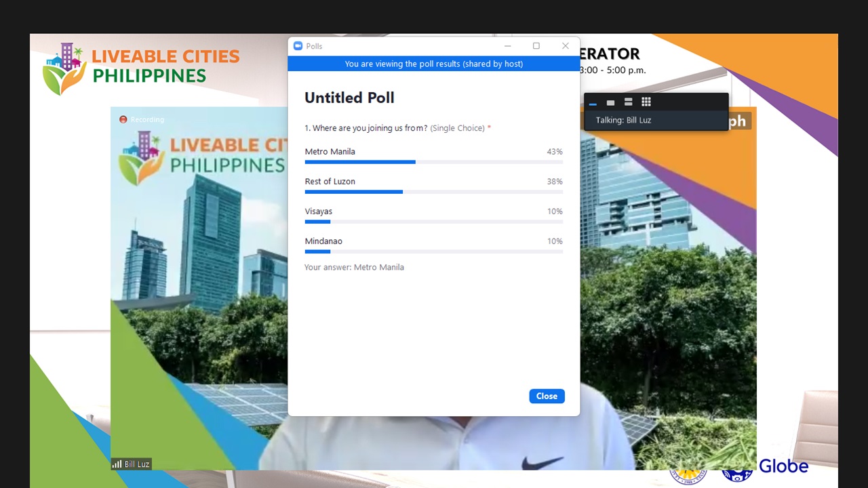The width and height of the screenshot is (868, 488).
Task: Click the Metro Manila result bar
Action: click(x=434, y=162)
